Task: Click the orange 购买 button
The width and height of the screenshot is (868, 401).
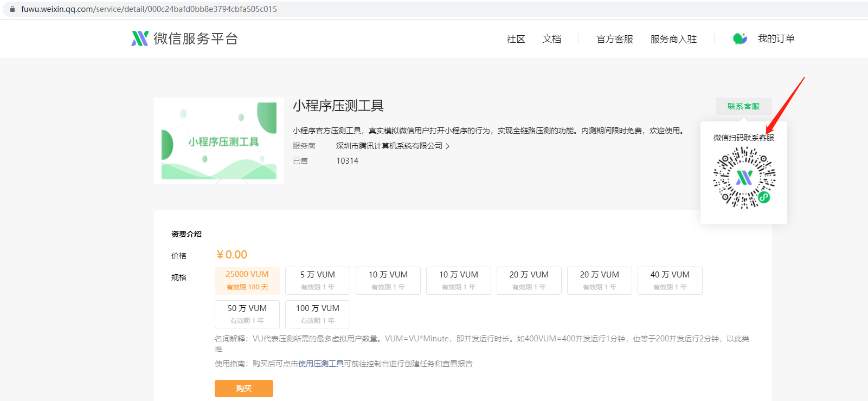Action: (x=244, y=389)
